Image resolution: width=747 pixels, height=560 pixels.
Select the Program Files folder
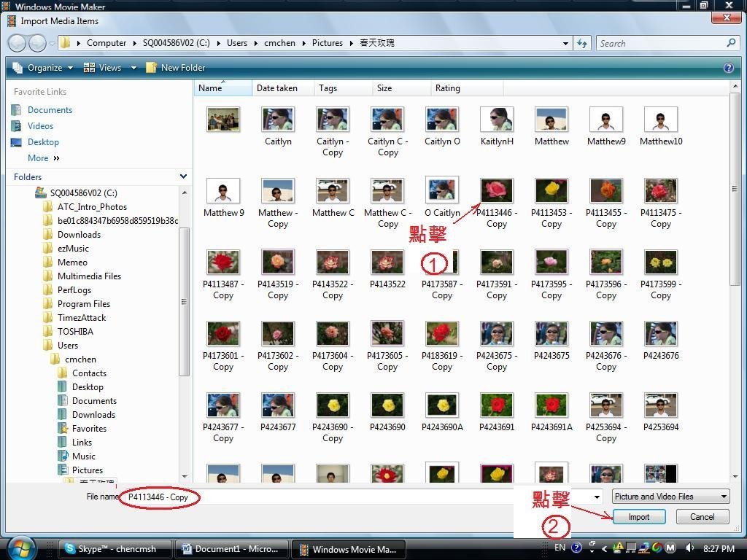click(x=83, y=304)
